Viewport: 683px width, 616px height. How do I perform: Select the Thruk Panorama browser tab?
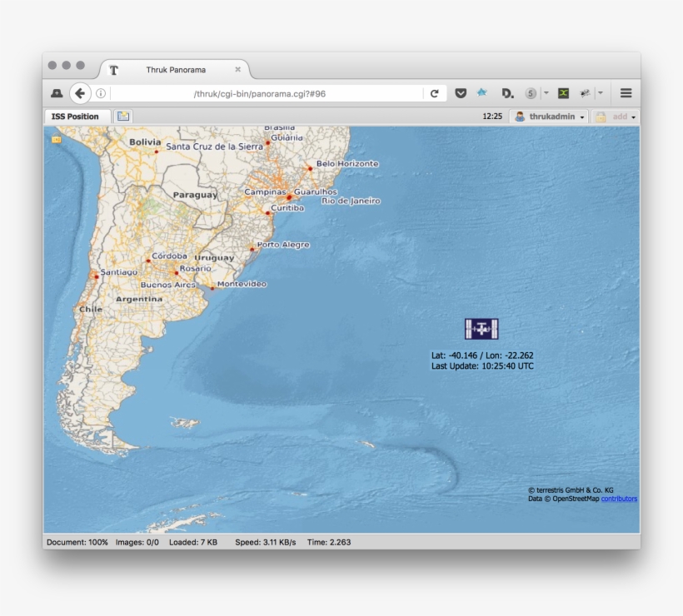coord(175,70)
